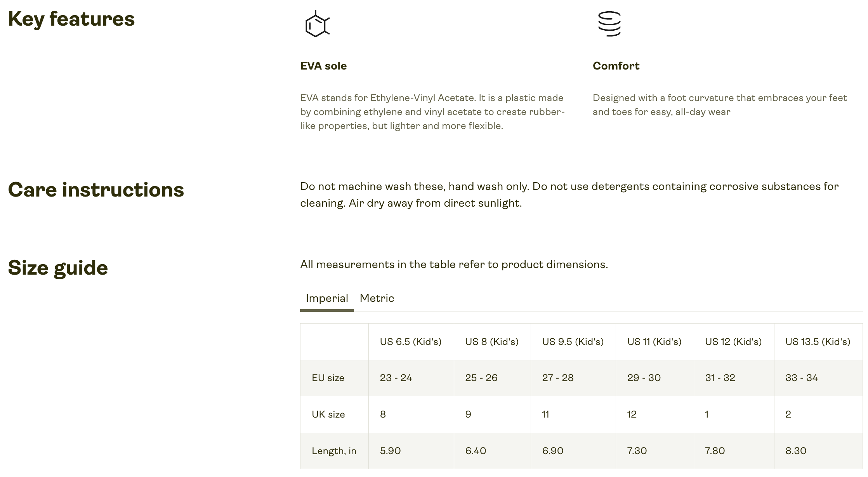868x477 pixels.
Task: Click the EU size row label
Action: [328, 378]
